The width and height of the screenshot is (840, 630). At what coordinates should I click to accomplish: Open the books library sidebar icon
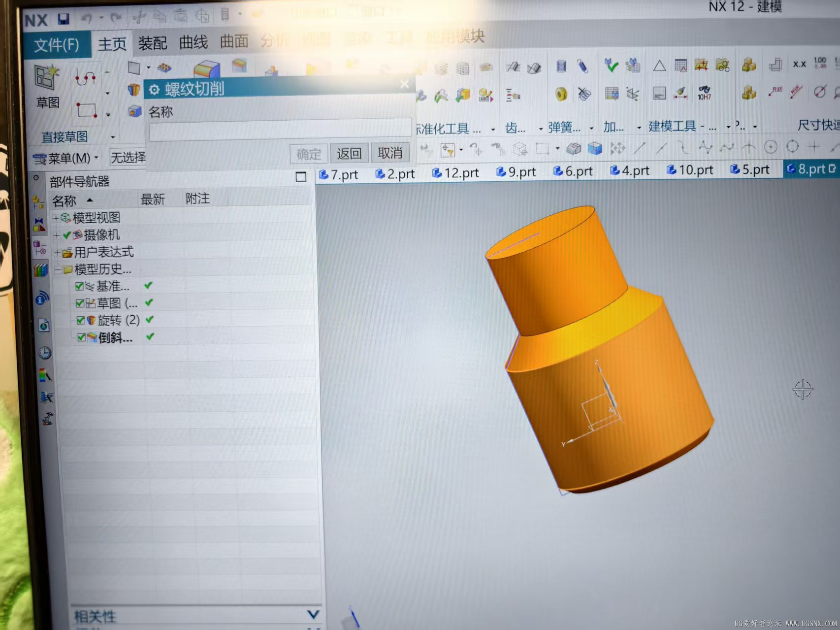(41, 270)
